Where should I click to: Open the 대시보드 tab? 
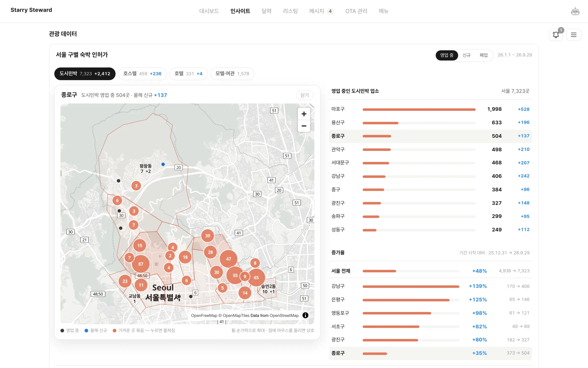pyautogui.click(x=209, y=11)
